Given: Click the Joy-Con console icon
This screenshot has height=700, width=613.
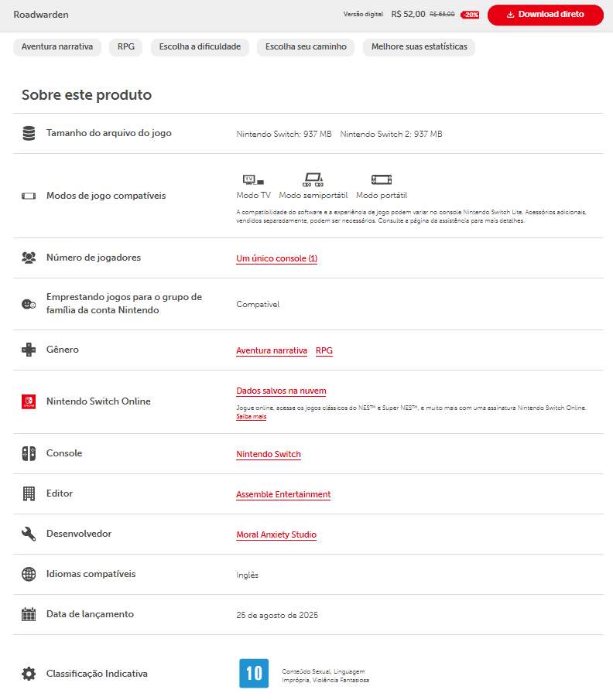Looking at the screenshot, I should 29,453.
